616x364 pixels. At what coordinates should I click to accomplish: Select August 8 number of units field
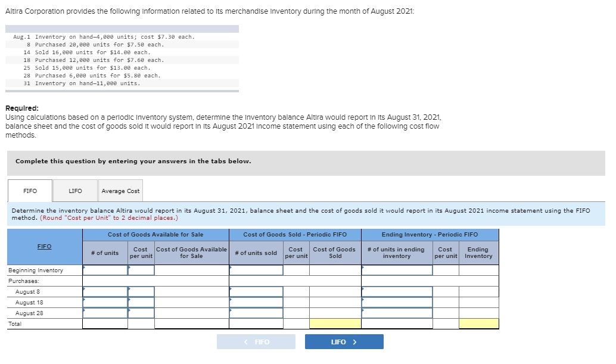pos(105,292)
